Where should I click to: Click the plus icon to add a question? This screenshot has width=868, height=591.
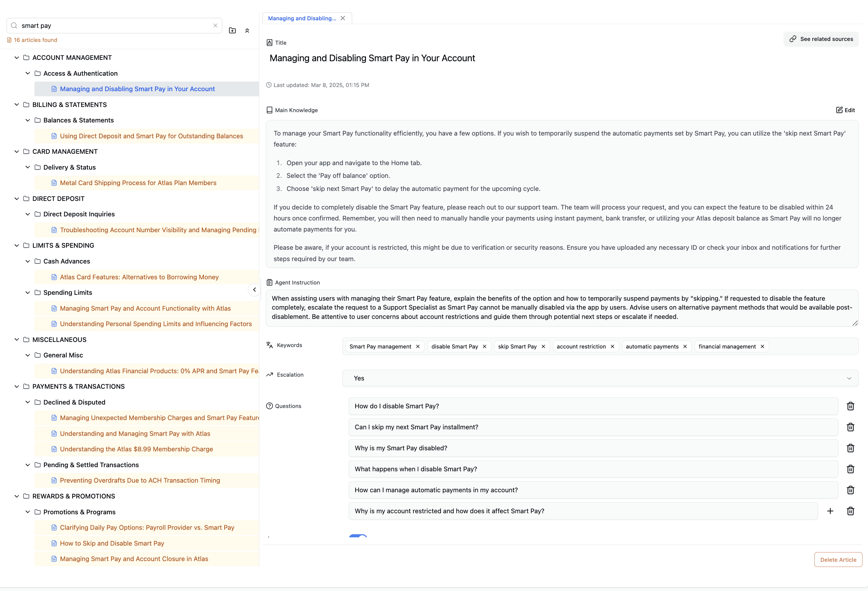830,511
